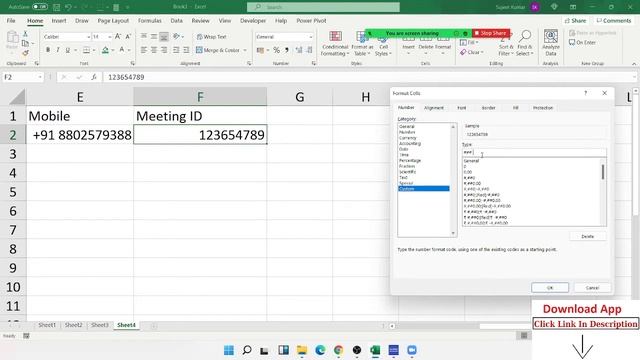Apply the font color A
640x360 pixels.
[x=122, y=50]
